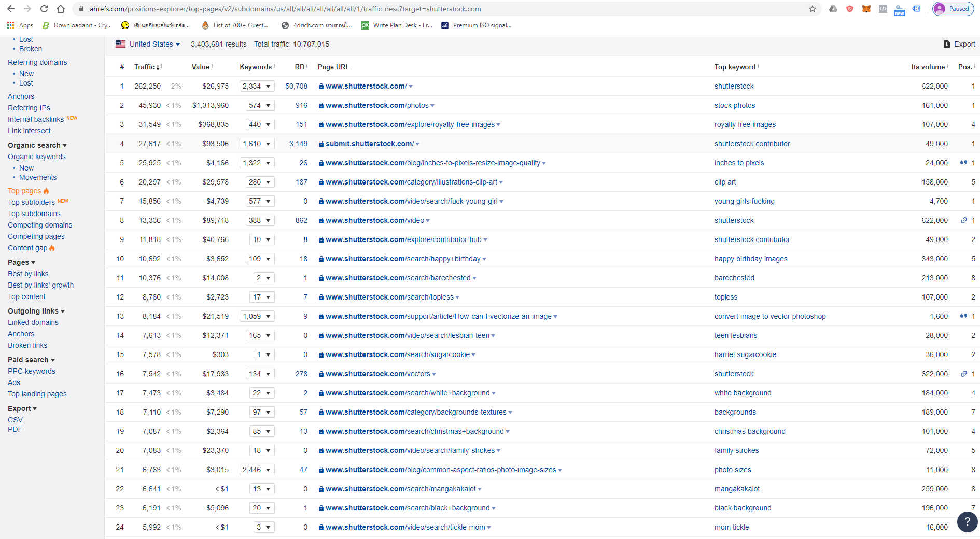Click the quote icon in vectorize-an-image row
This screenshot has width=980, height=539.
click(963, 316)
